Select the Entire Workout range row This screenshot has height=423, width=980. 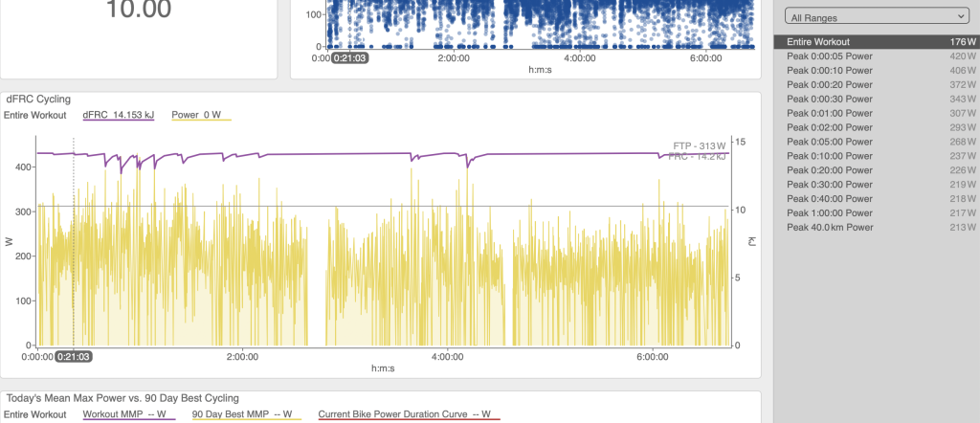[877, 42]
